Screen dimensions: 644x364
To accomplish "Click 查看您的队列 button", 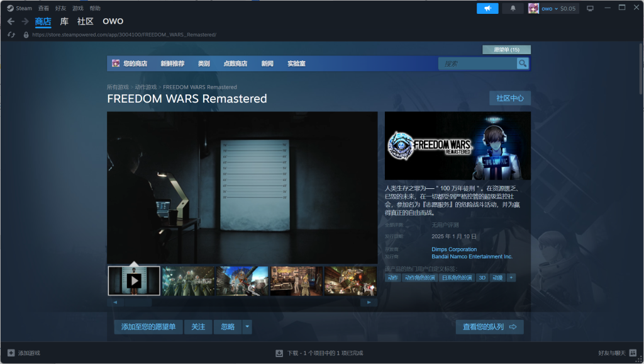I will 489,327.
